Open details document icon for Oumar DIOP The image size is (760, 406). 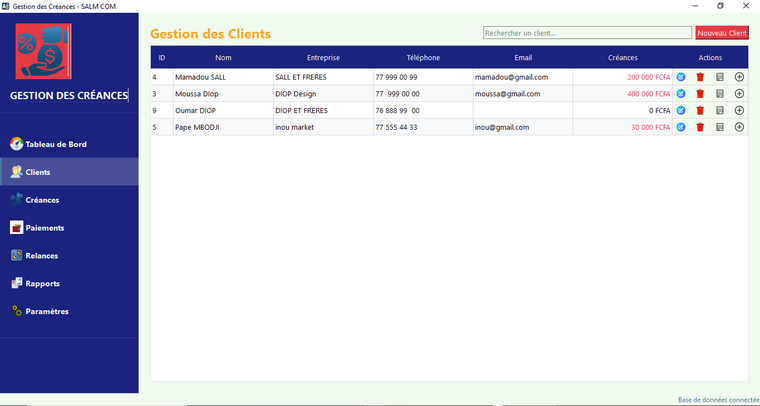[x=719, y=110]
